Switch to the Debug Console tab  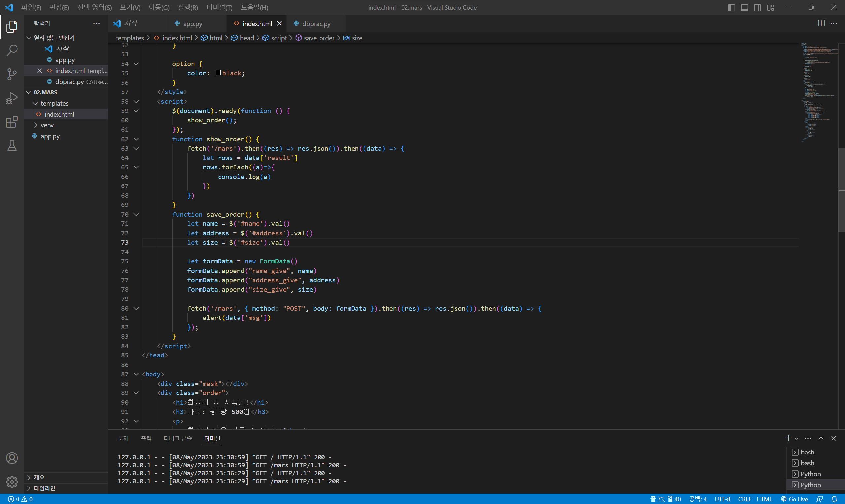pyautogui.click(x=178, y=438)
